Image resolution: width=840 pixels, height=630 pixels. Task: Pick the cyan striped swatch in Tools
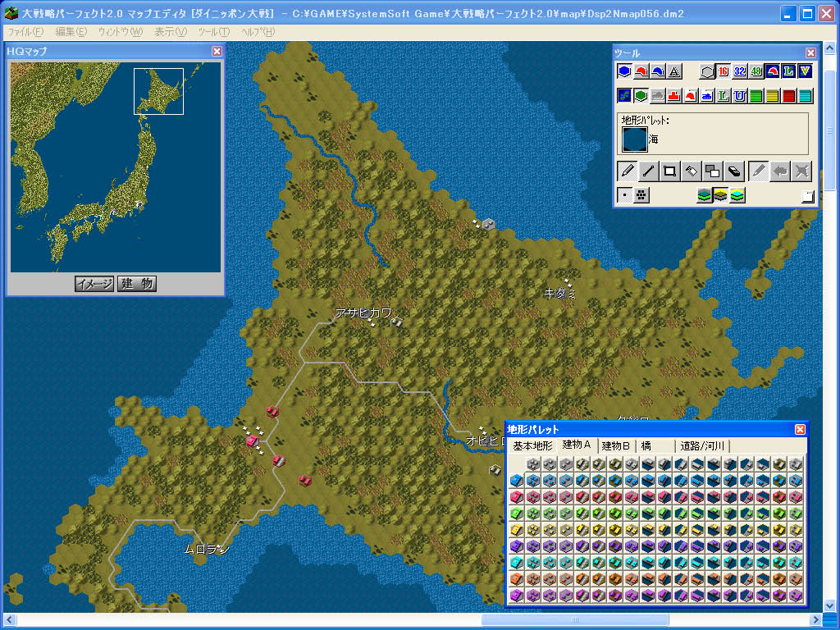tap(806, 96)
